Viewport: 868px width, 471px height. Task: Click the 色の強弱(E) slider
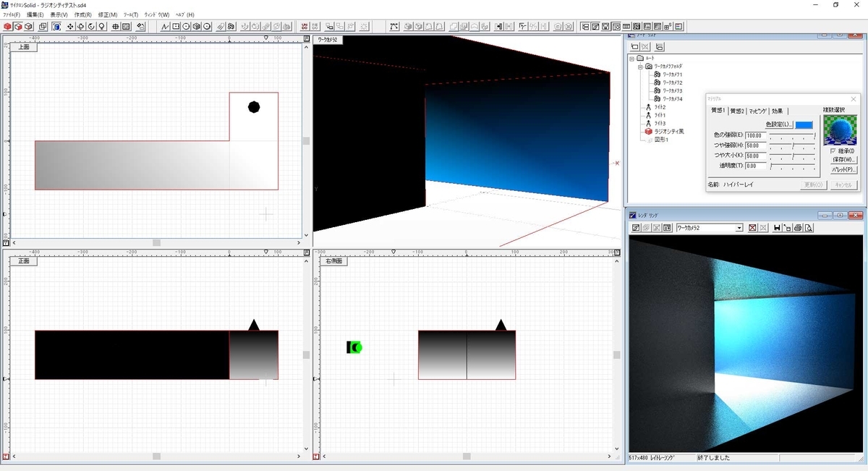tap(792, 135)
